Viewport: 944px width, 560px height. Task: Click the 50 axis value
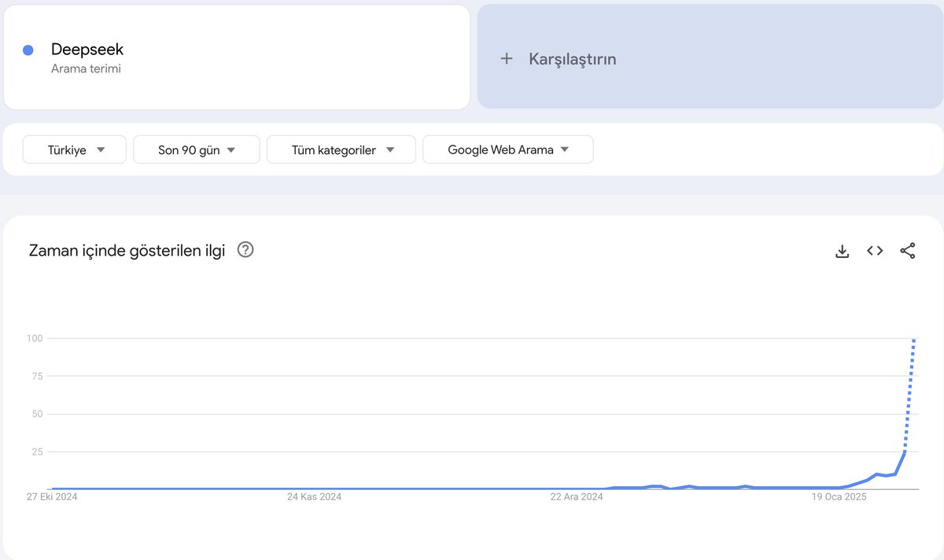point(36,414)
